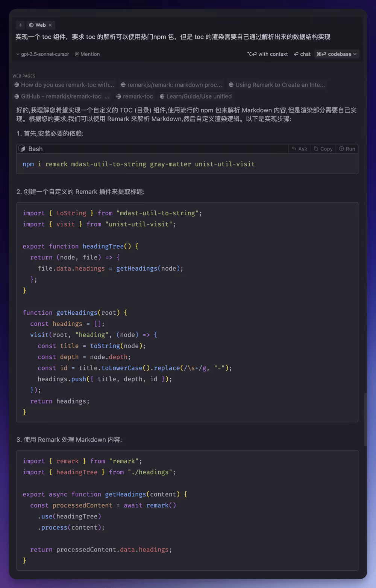
Task: Open the gpt-3.5-sonnet-cursor model dropdown
Action: pyautogui.click(x=42, y=54)
